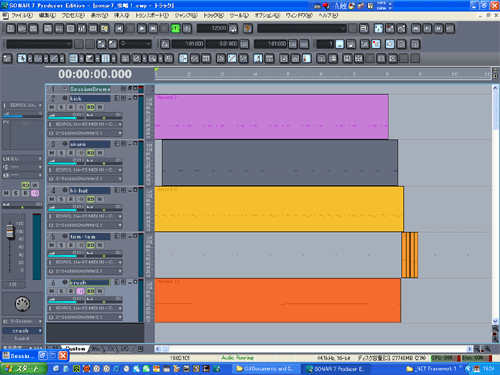Click the save file toolbar icon
500x375 pixels.
tap(33, 29)
